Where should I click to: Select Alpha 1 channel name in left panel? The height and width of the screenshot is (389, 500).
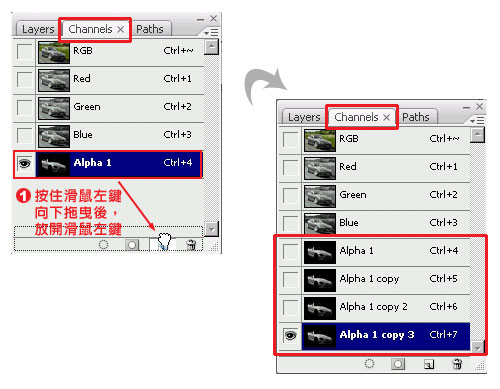tap(92, 163)
